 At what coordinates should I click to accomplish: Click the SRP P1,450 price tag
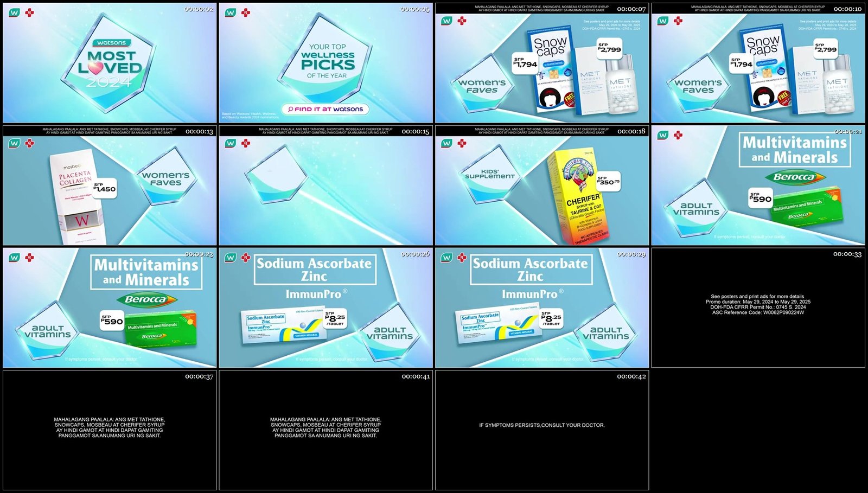[x=104, y=188]
